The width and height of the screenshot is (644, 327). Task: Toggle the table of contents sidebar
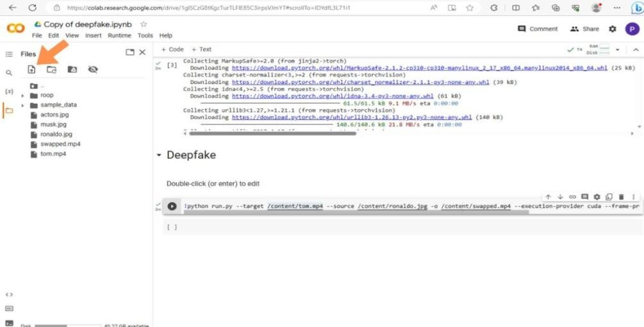pos(9,55)
